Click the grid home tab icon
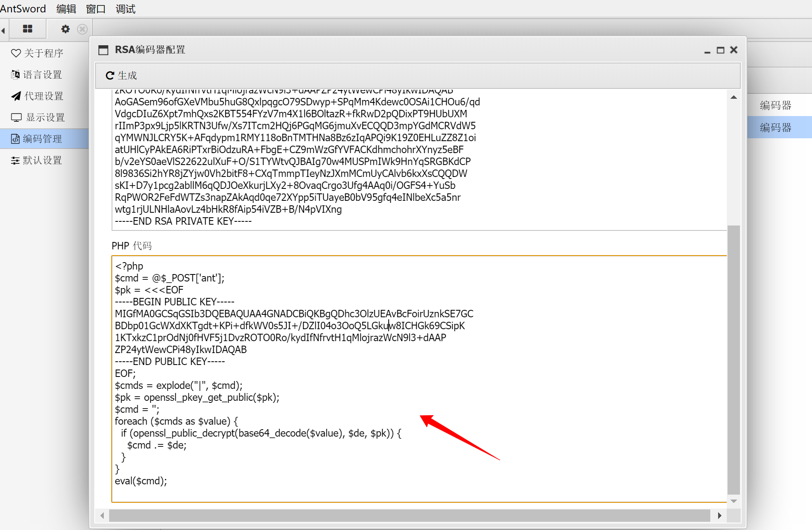The height and width of the screenshot is (530, 812). pyautogui.click(x=28, y=29)
